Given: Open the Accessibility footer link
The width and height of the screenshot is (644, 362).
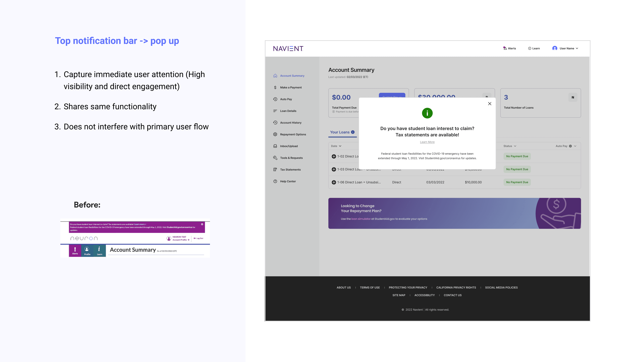Looking at the screenshot, I should click(424, 295).
